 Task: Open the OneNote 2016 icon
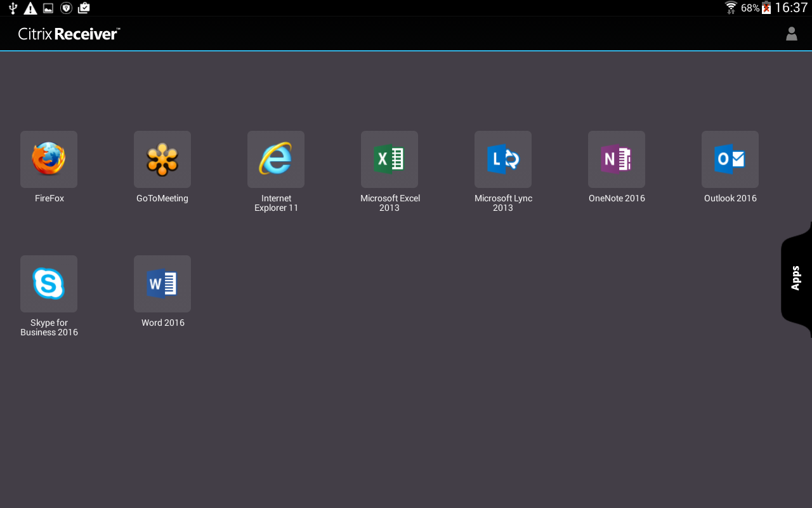click(x=617, y=159)
